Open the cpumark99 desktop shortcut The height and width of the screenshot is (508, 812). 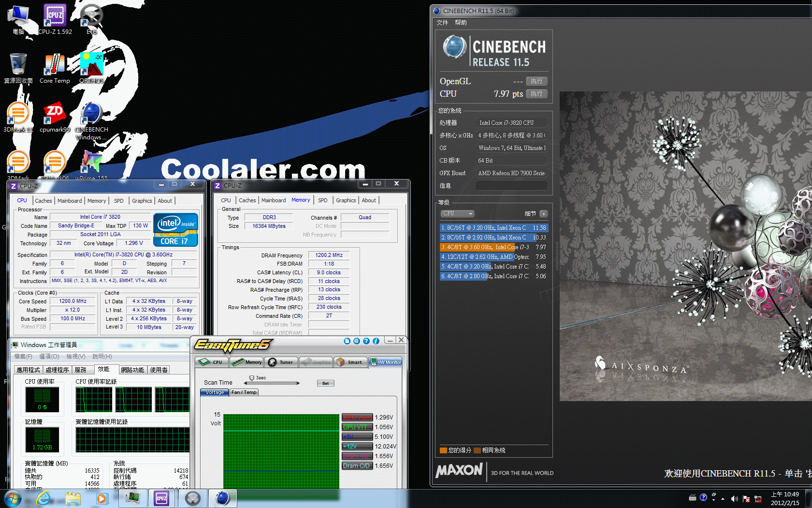tap(55, 118)
